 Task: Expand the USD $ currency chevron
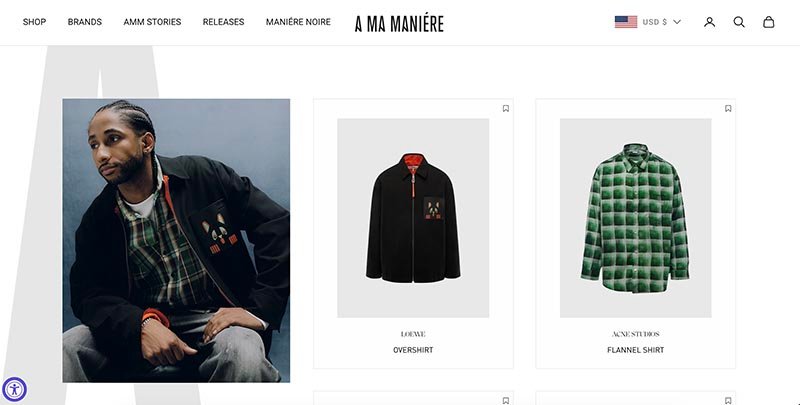click(x=677, y=22)
